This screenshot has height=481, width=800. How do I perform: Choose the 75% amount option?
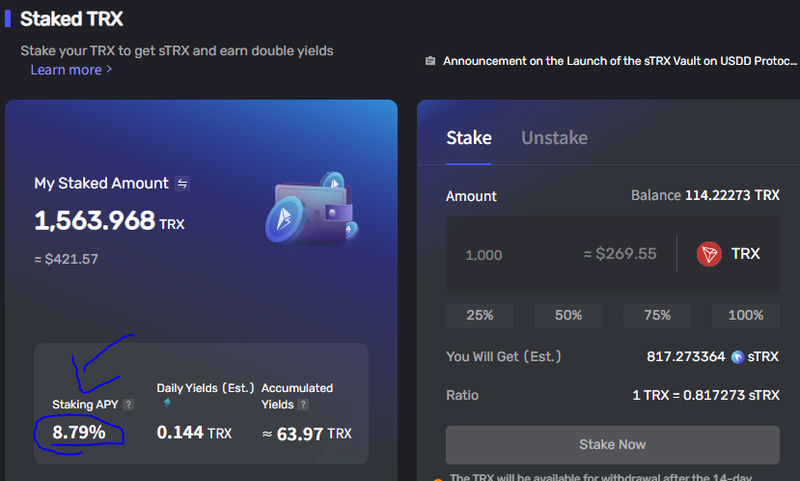(657, 315)
